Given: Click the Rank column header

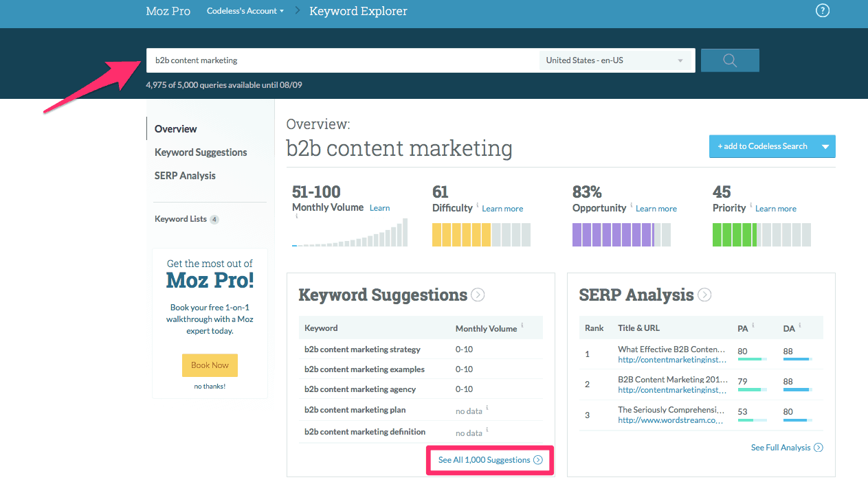Looking at the screenshot, I should coord(594,328).
